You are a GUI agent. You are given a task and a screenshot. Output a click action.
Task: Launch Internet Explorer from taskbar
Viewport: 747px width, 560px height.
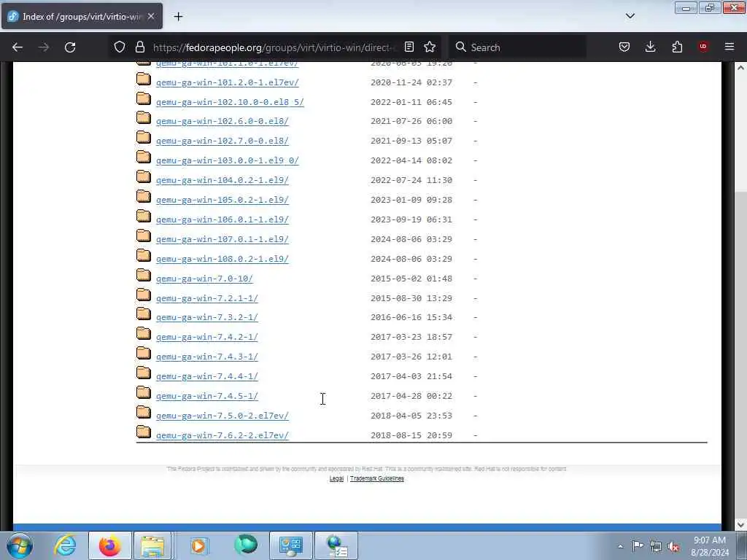pos(65,545)
